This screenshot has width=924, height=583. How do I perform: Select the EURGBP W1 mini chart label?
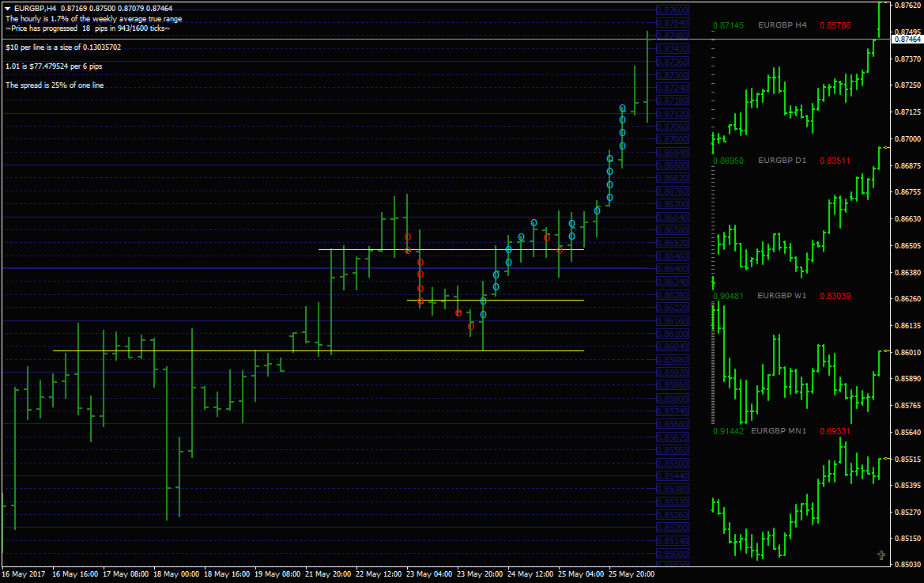click(782, 295)
